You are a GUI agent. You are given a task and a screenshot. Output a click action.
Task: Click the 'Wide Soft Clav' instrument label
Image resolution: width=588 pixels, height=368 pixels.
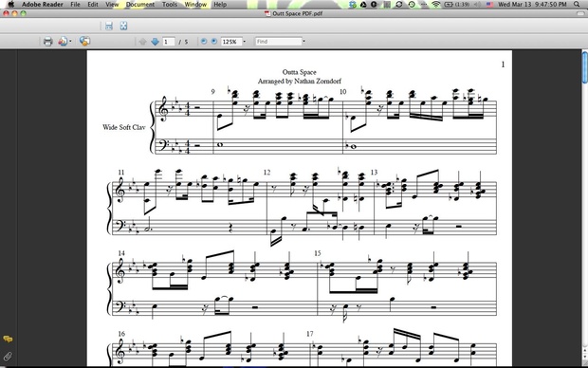(x=123, y=127)
